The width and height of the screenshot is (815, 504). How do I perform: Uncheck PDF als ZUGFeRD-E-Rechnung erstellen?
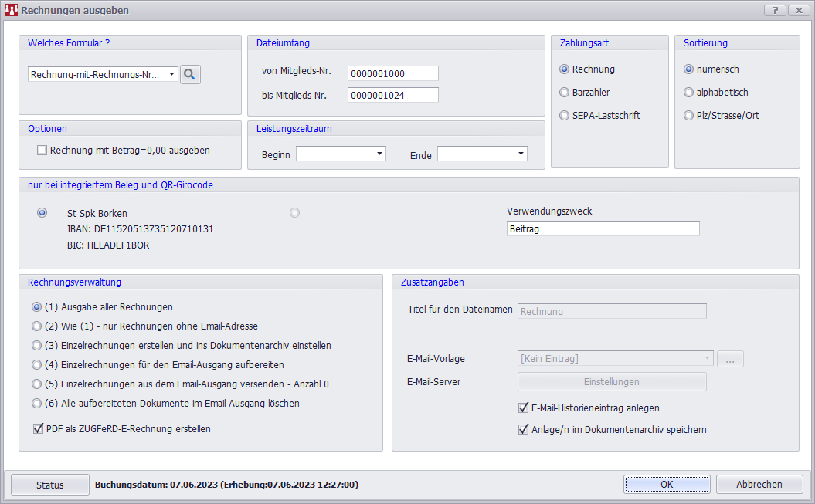tap(39, 428)
